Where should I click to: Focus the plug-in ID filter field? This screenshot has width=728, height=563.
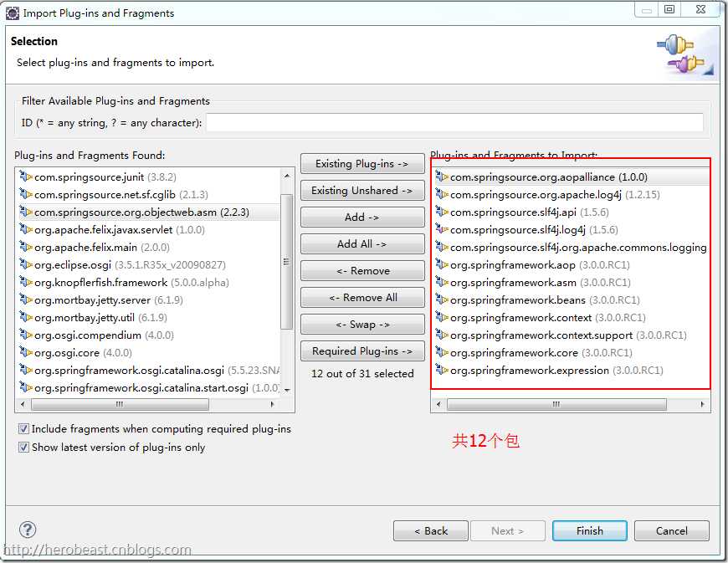454,123
